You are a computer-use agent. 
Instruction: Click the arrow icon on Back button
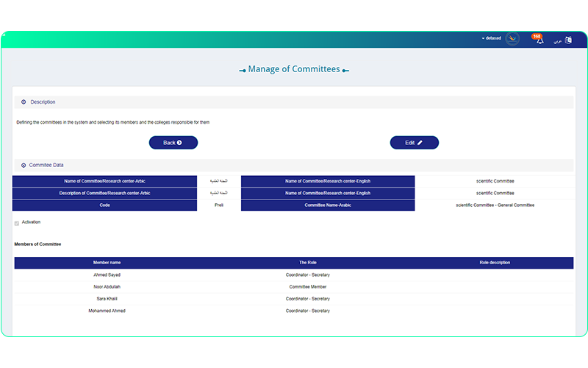[x=179, y=143]
